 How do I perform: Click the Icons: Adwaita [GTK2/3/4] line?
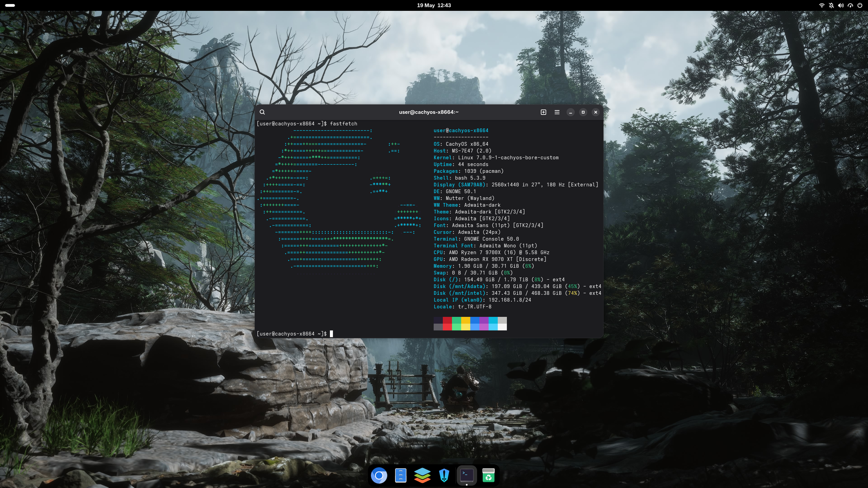tap(472, 219)
